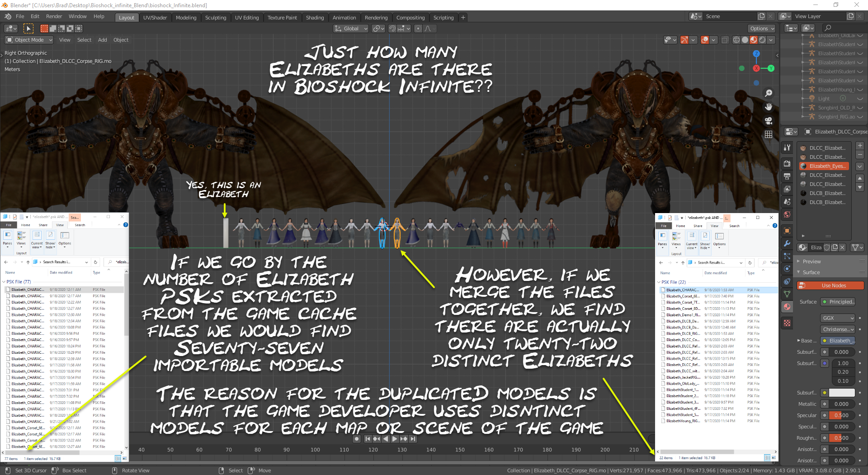This screenshot has height=475, width=868.
Task: Hide Songbird_RIG.ao in outliner
Action: (859, 117)
